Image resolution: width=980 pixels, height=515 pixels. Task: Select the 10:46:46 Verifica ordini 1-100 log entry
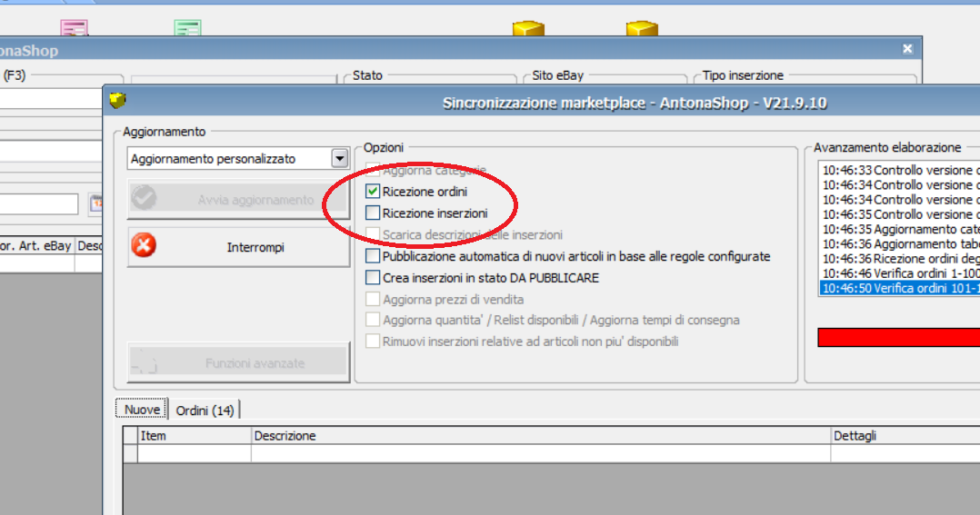tap(900, 273)
